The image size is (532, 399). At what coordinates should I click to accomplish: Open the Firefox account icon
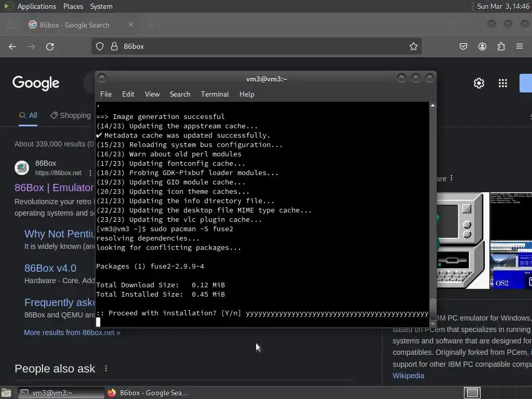click(482, 46)
